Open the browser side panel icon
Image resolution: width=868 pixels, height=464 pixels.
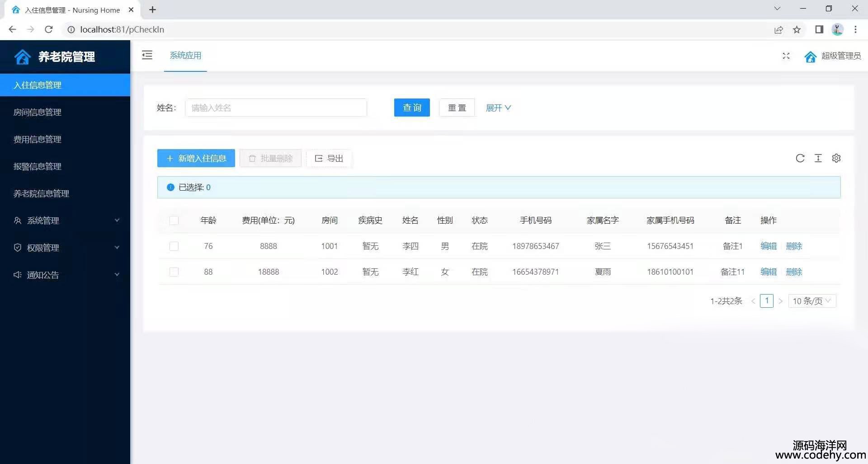pos(819,29)
